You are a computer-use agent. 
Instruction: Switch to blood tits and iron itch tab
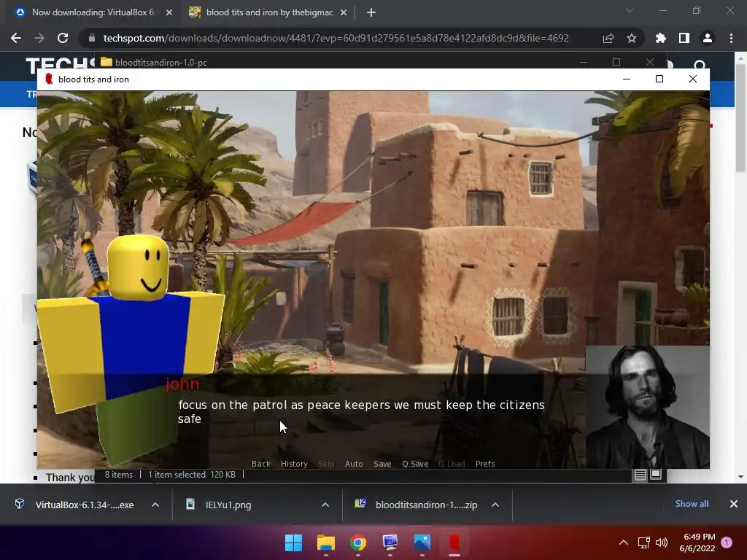click(269, 12)
